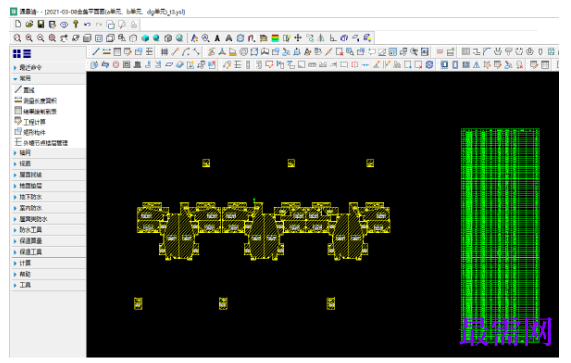This screenshot has height=363, width=571.
Task: Select 矩形构件 in the sidebar
Action: click(x=30, y=132)
